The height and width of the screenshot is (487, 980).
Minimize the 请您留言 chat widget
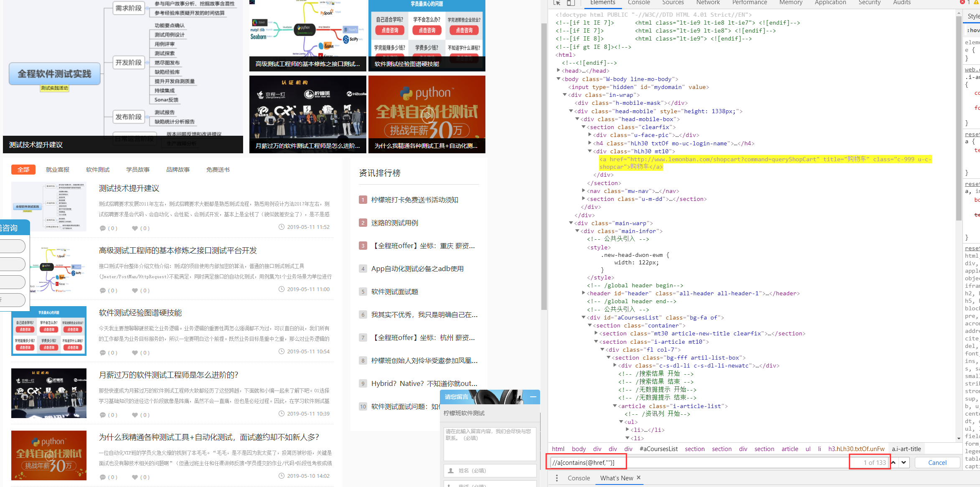pos(533,397)
